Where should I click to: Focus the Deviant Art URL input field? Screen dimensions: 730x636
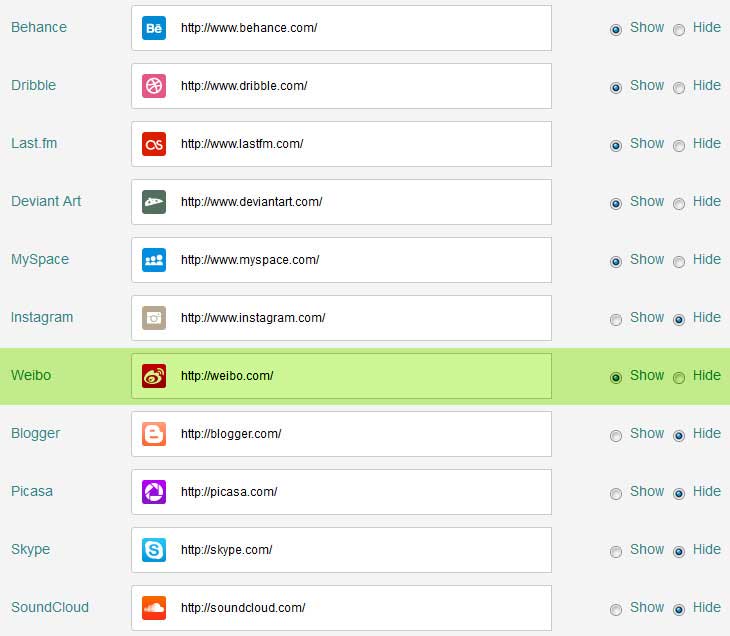click(x=341, y=202)
